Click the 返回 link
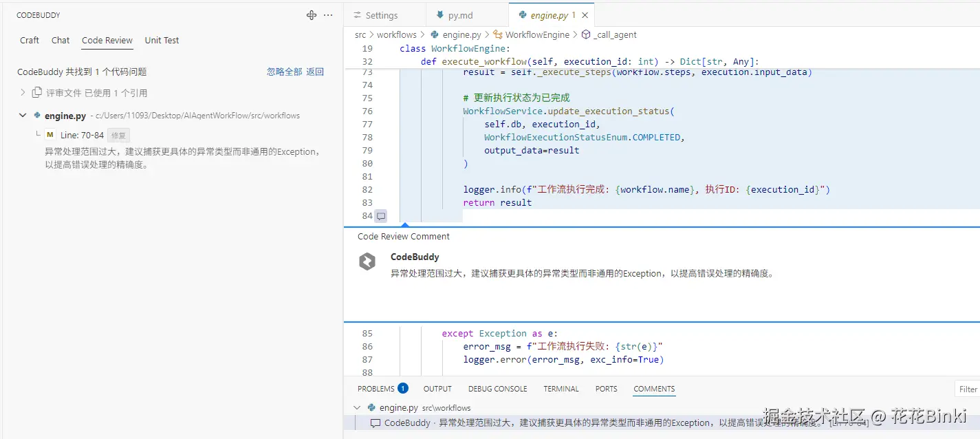980x439 pixels. click(315, 72)
